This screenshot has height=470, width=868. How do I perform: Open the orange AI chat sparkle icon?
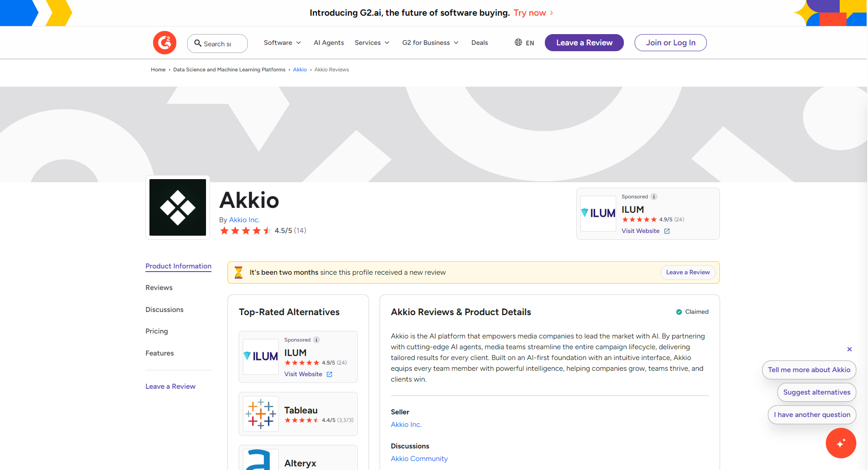(841, 443)
